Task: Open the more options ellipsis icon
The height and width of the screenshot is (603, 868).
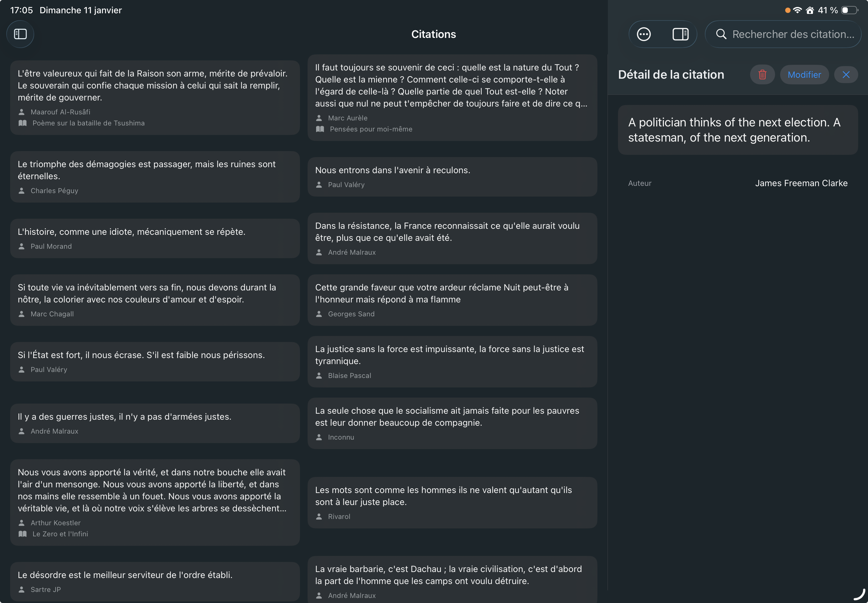Action: pos(644,34)
